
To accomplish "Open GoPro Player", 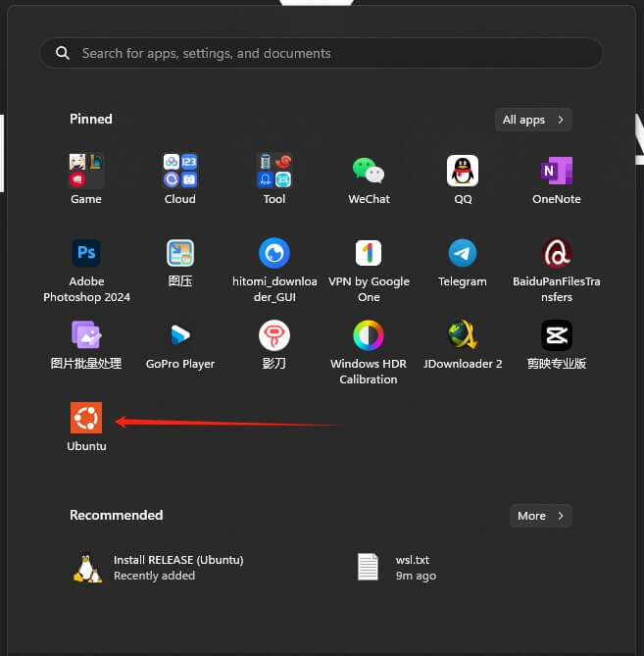I will [x=180, y=345].
